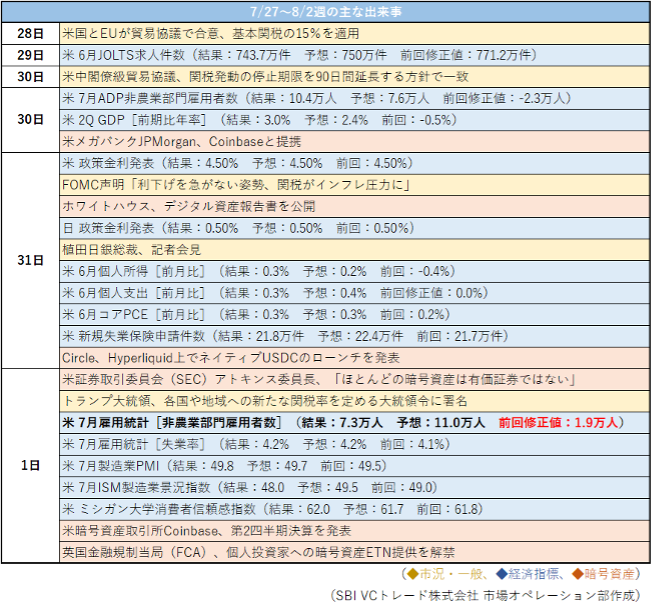The image size is (652, 604).
Task: Click the 'FOMC声明' row
Action: [355, 185]
